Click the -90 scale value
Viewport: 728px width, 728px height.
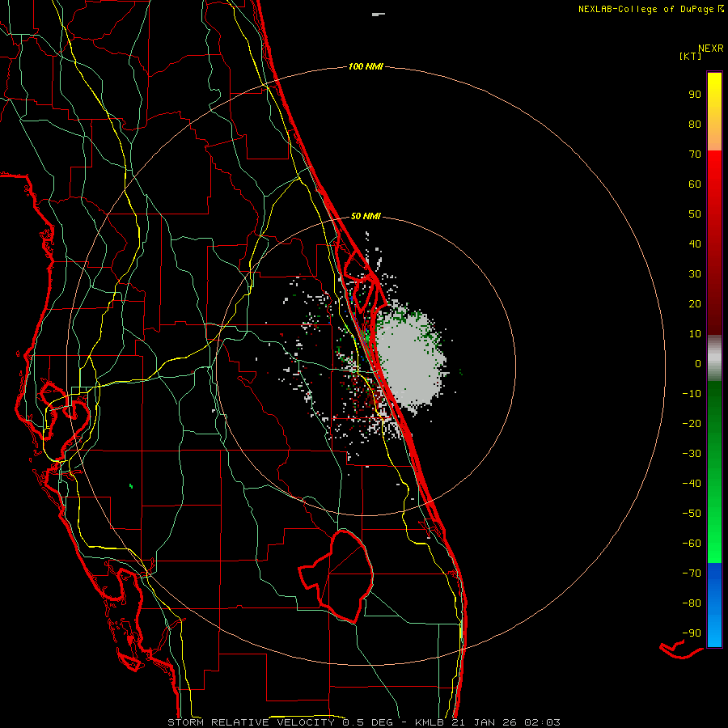coord(692,633)
